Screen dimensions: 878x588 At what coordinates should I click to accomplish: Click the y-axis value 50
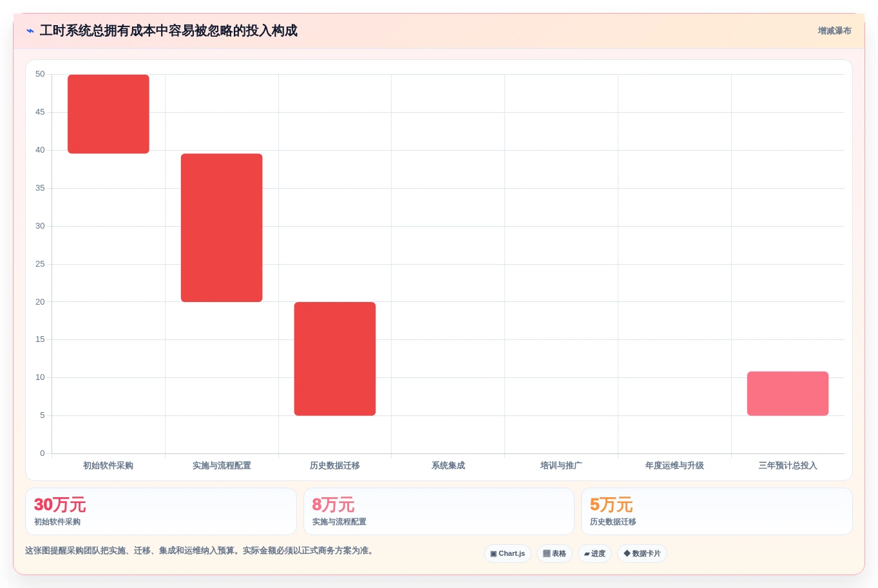coord(40,74)
